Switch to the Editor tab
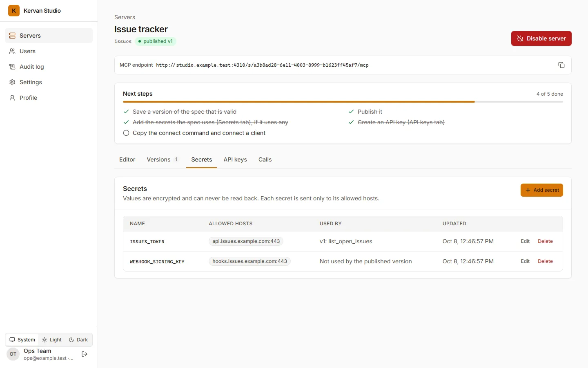This screenshot has width=588, height=368. point(127,159)
